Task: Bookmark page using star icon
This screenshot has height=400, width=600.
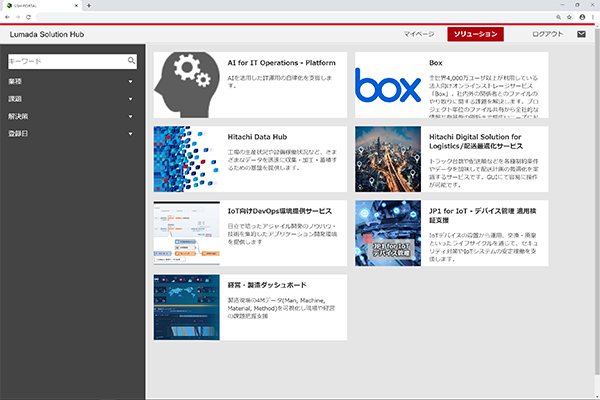Action: point(569,17)
